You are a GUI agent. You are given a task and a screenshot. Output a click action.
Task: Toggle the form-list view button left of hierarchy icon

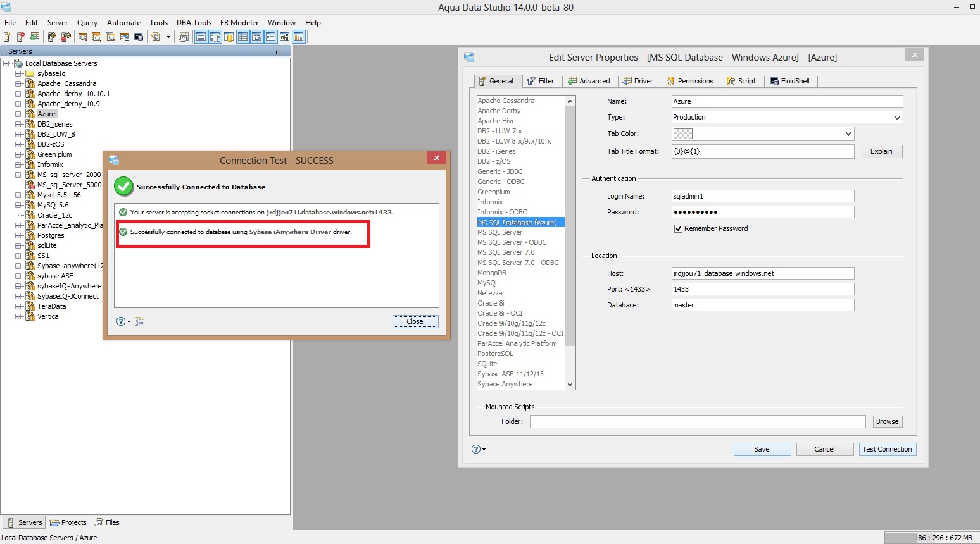270,37
